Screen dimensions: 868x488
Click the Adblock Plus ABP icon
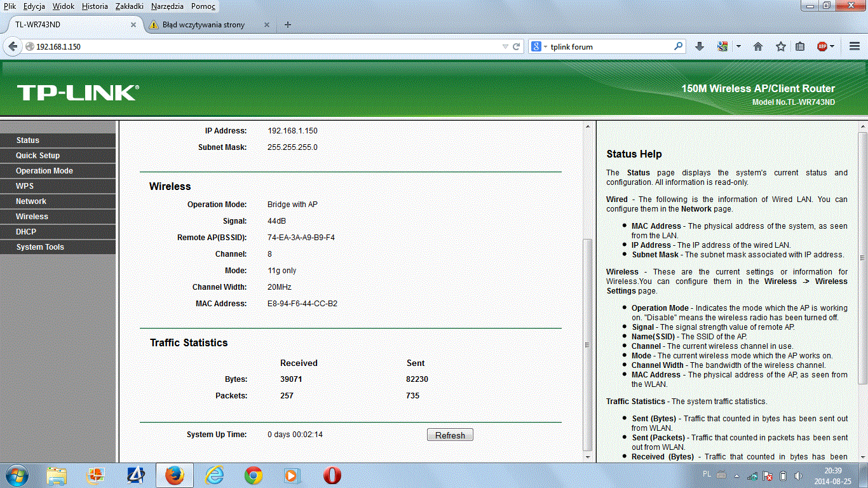822,46
